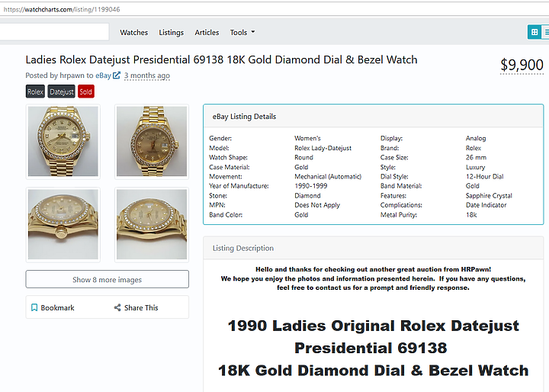Click 'Listing Description' header
Image resolution: width=549 pixels, height=392 pixels.
pos(243,248)
